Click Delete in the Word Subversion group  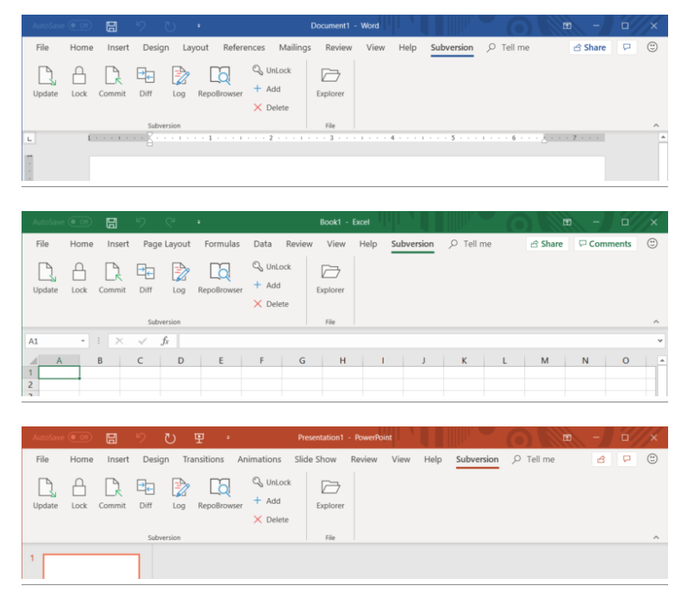[272, 108]
